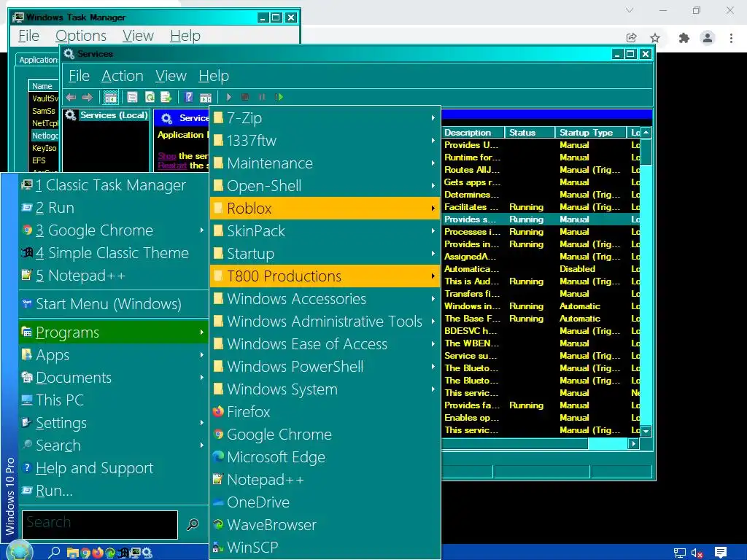This screenshot has width=747, height=560.
Task: Click Start Menu (Windows) entry
Action: pyautogui.click(x=114, y=304)
